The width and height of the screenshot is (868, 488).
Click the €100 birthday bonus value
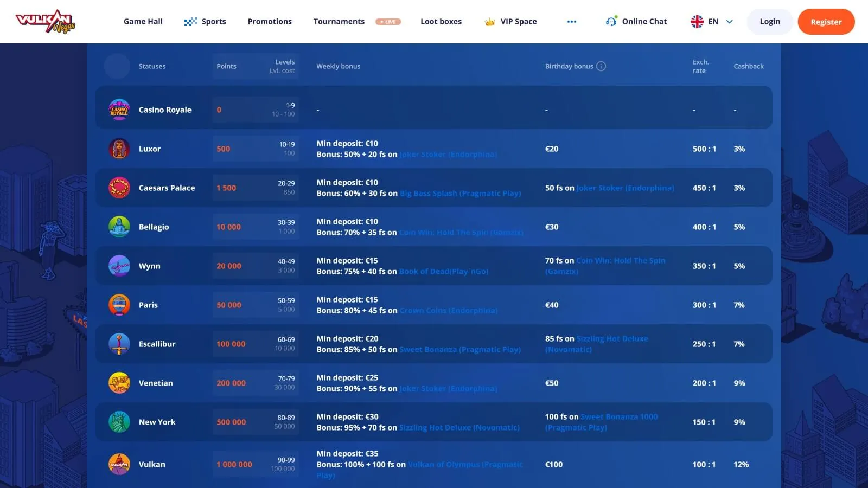tap(554, 465)
